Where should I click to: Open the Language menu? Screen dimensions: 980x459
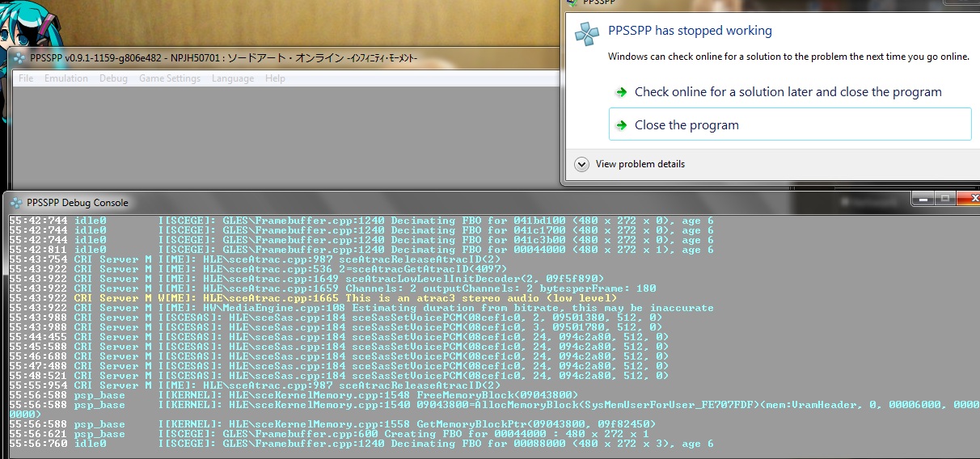[233, 78]
